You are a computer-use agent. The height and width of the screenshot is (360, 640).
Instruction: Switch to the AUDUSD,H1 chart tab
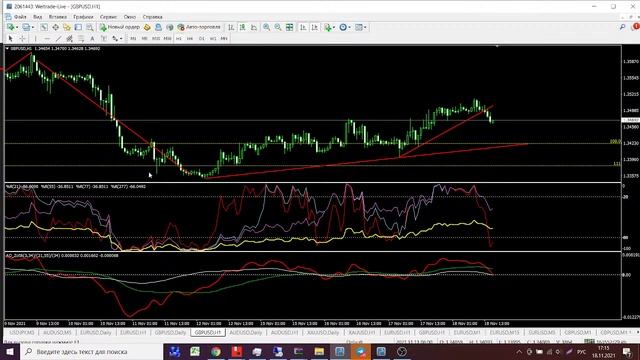[284, 333]
